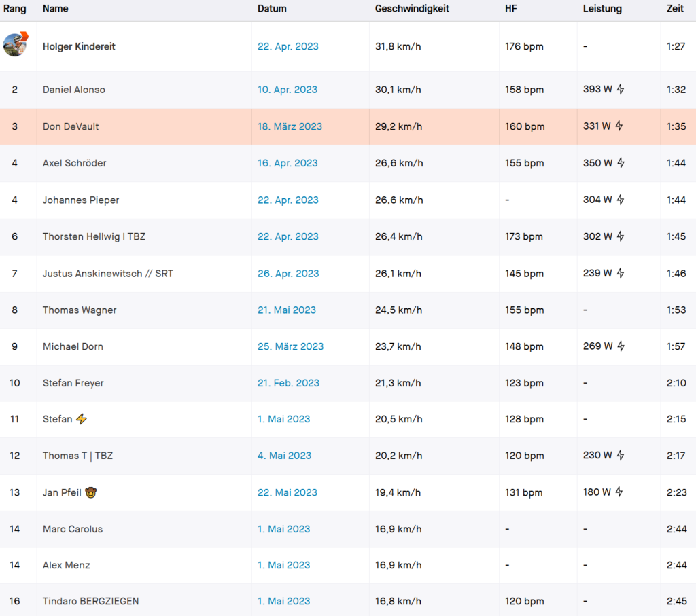696x616 pixels.
Task: Click cowboy emoji beside Jan Pfeil
Action: [91, 492]
